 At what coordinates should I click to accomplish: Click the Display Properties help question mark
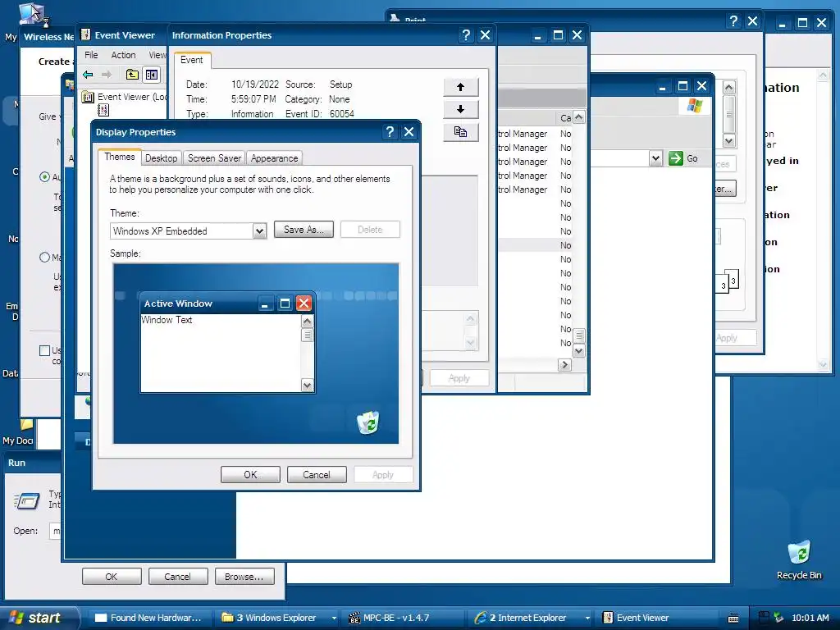pos(390,132)
